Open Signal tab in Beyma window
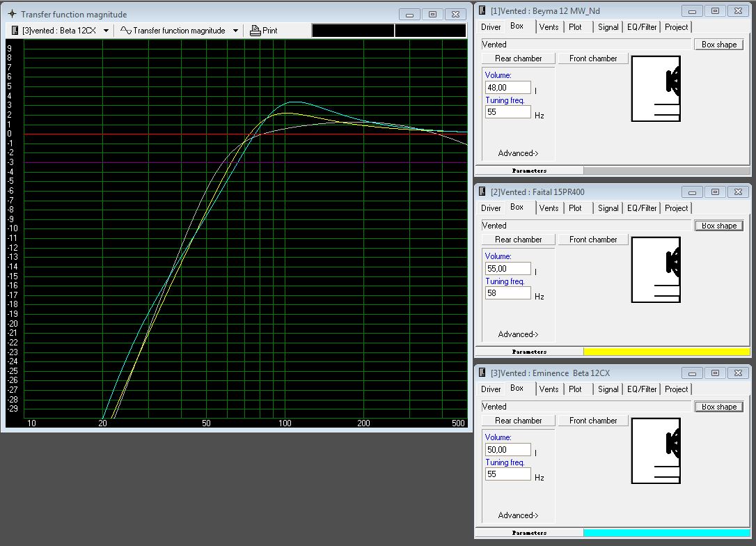The image size is (756, 546). coord(608,27)
